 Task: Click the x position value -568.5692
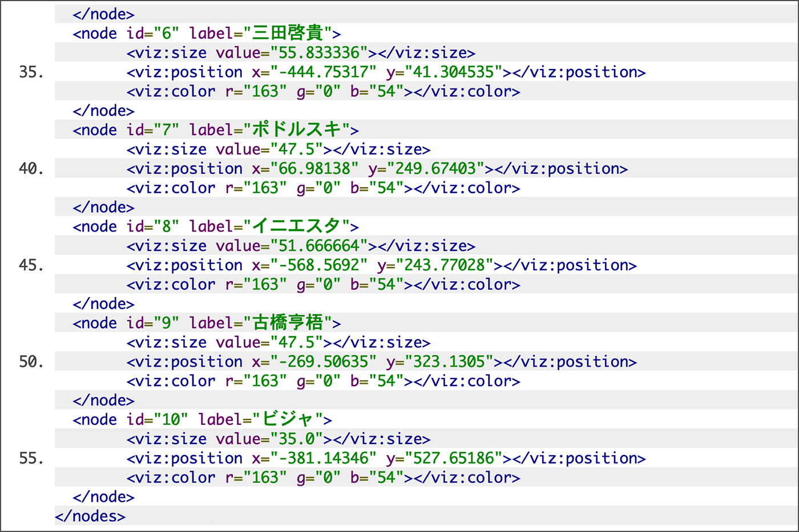[x=319, y=265]
